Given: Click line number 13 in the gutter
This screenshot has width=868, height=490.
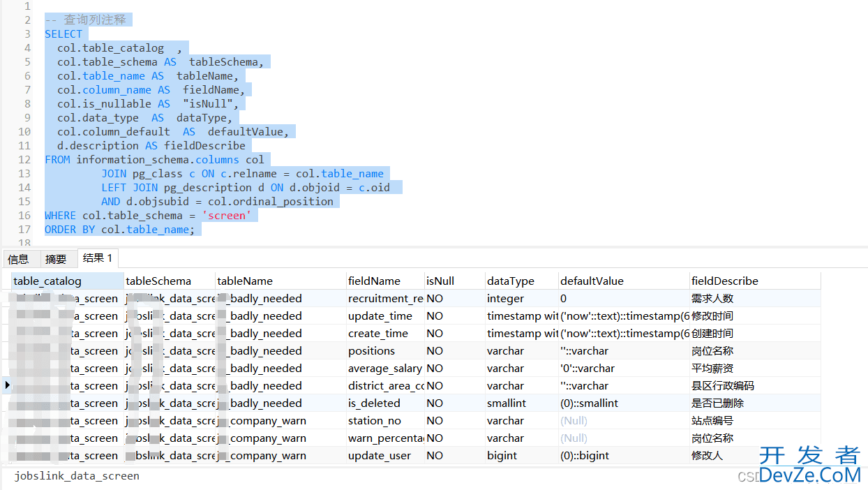Looking at the screenshot, I should coord(24,173).
